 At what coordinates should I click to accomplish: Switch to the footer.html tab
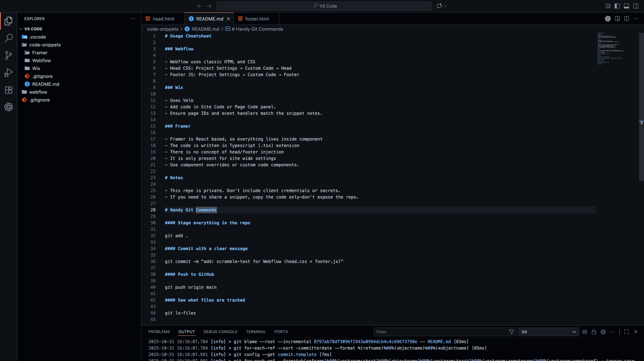(257, 19)
